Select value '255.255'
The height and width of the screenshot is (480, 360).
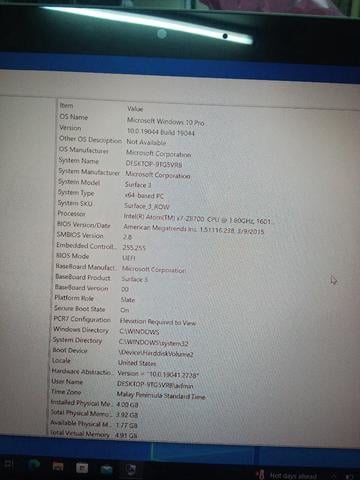[x=134, y=248]
